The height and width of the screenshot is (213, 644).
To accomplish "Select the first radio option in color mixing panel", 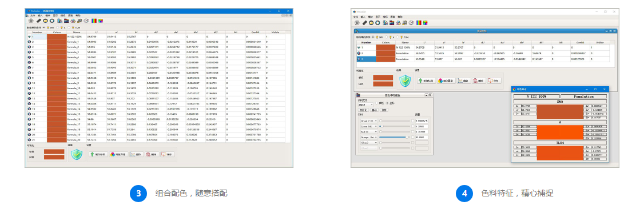I will pos(377,103).
